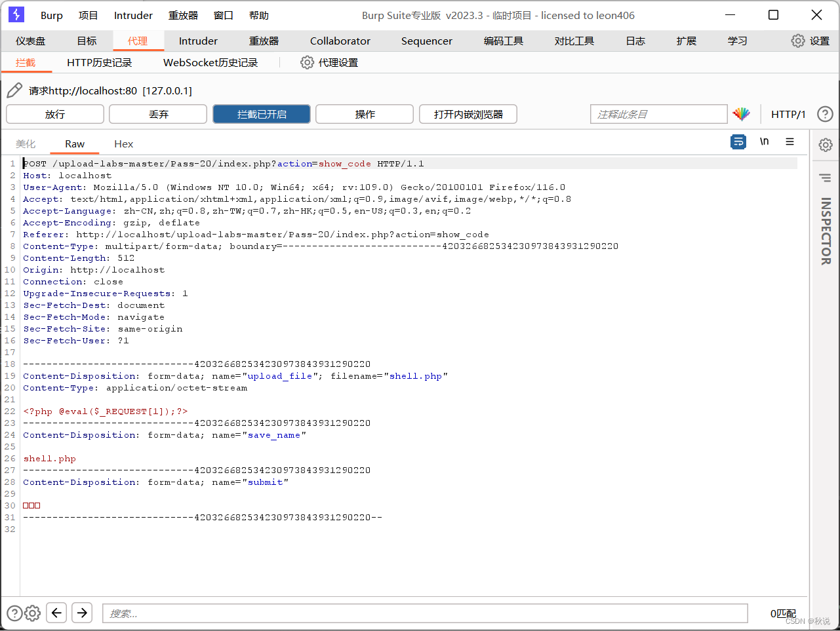Screen dimensions: 840x631
Task: Click the HTTP/1 protocol label
Action: click(x=788, y=114)
